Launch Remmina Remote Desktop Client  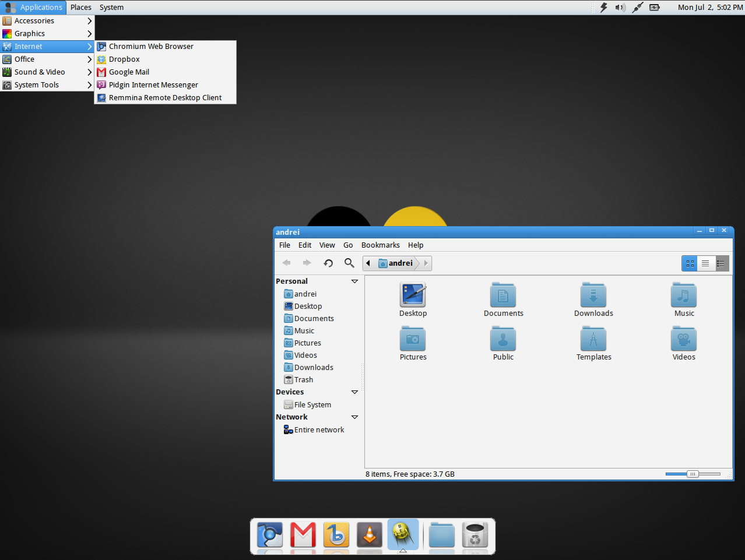(166, 98)
